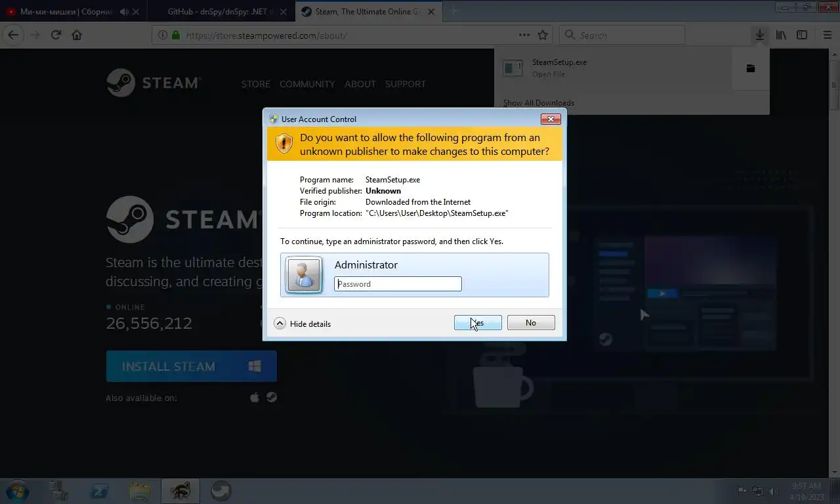Open the browser hamburger menu

tap(827, 35)
